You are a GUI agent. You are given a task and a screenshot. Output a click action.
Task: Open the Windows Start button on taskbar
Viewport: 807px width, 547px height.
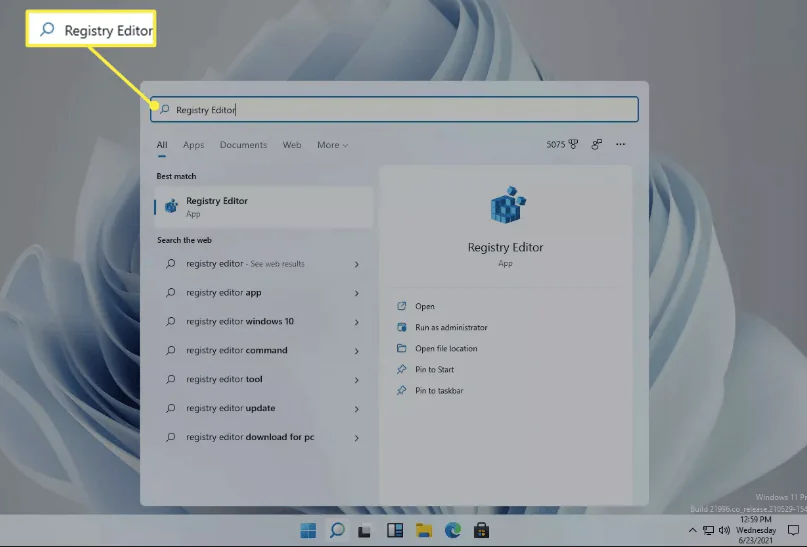point(308,530)
